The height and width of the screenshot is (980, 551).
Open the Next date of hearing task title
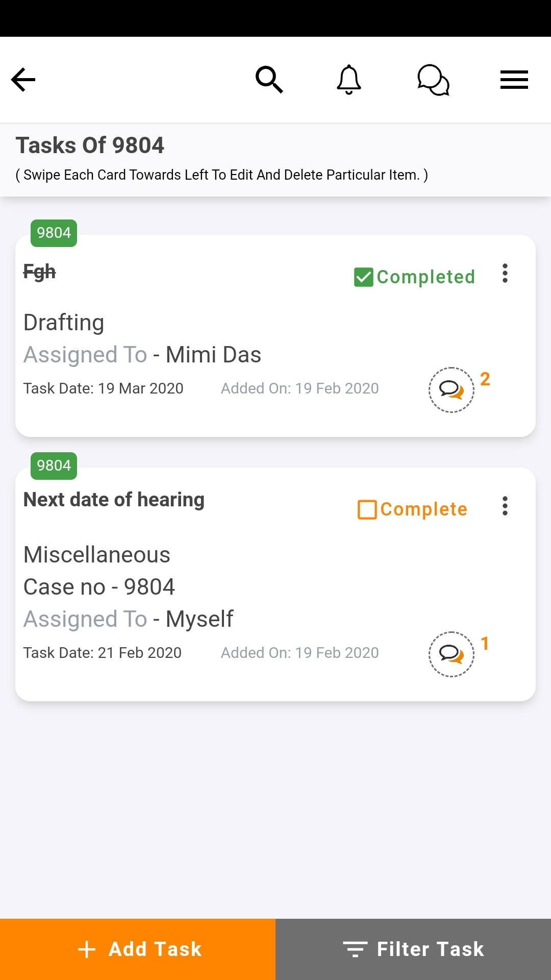coord(114,500)
